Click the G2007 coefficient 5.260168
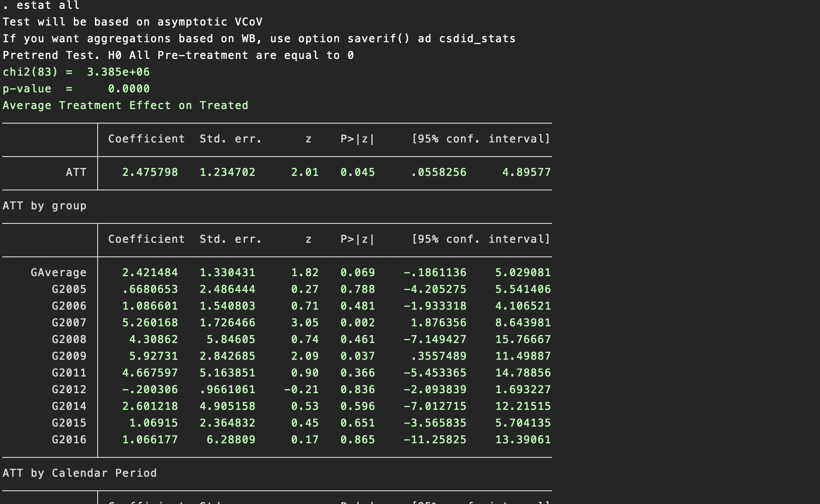 pyautogui.click(x=150, y=322)
